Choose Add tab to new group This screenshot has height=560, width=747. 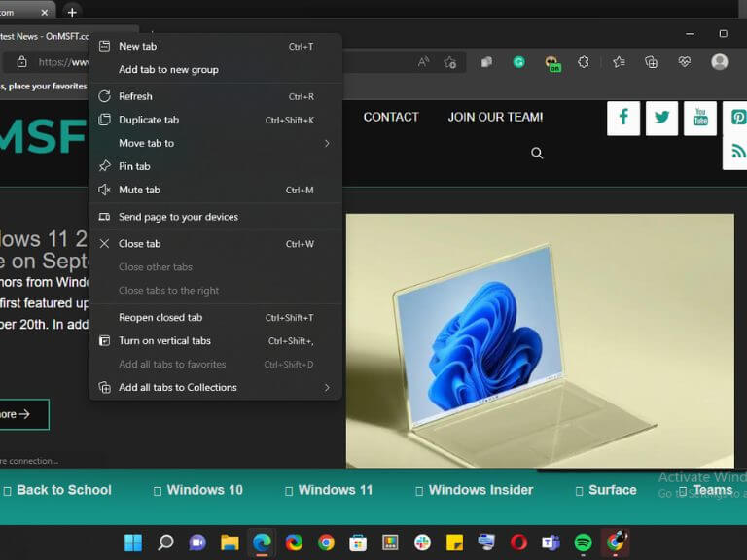tap(215, 70)
